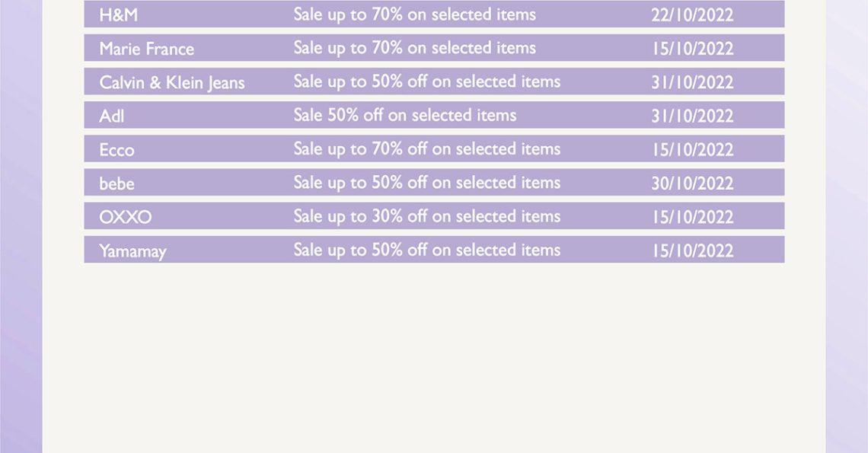Select the bebe brand entry
The width and height of the screenshot is (868, 453).
116,183
